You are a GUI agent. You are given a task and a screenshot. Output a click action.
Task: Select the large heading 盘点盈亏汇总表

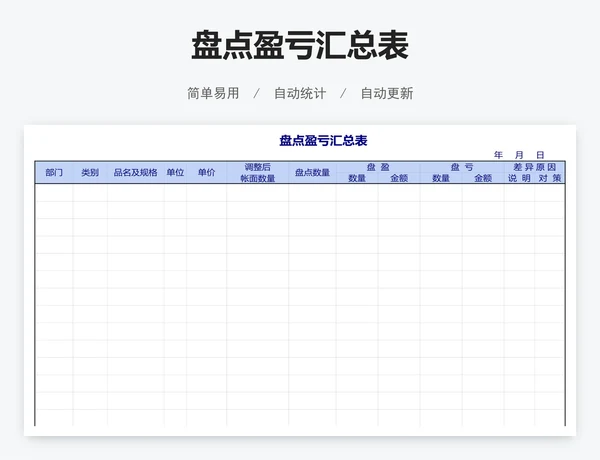coord(300,45)
